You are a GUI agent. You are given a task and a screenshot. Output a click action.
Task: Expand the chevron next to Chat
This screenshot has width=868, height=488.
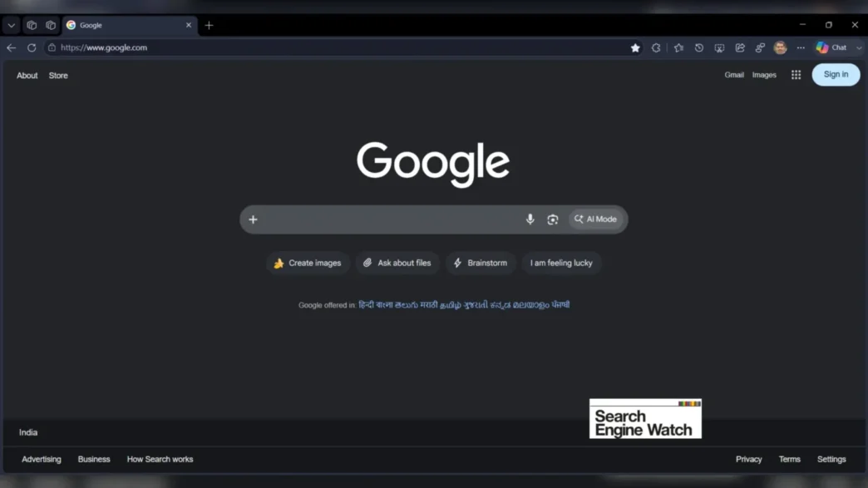(x=859, y=48)
